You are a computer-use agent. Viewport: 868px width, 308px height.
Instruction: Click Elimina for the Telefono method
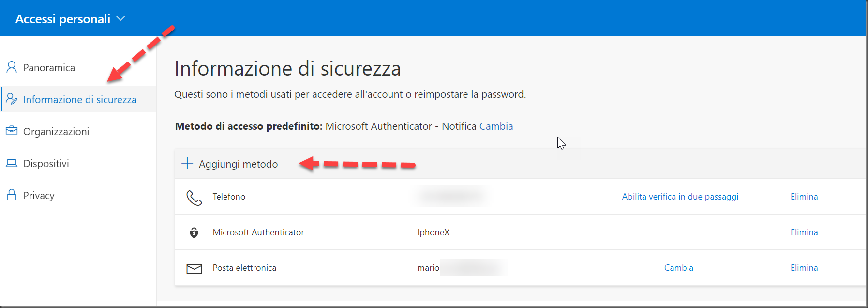click(804, 196)
